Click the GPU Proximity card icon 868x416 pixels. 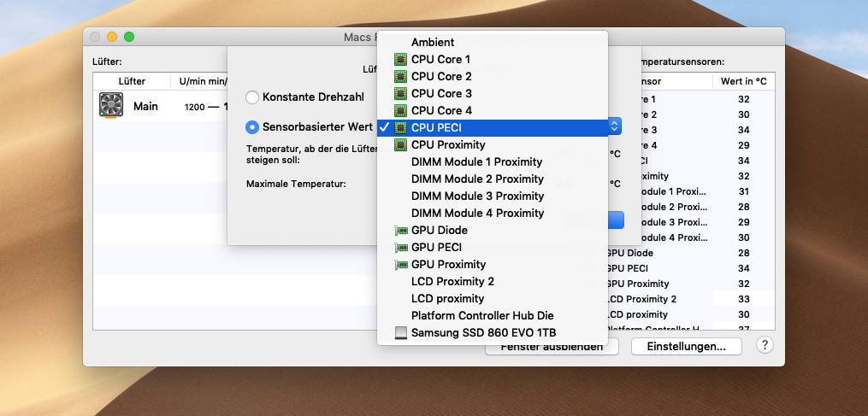[400, 265]
